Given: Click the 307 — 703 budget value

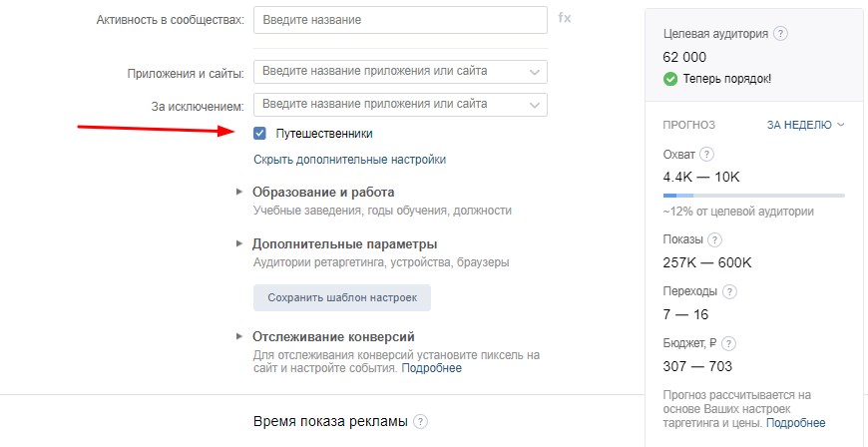Looking at the screenshot, I should pyautogui.click(x=697, y=367).
